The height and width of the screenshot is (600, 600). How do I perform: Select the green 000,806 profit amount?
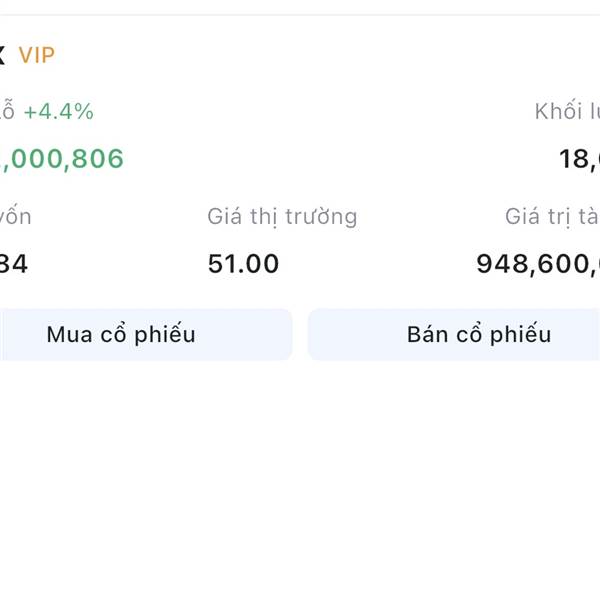click(x=62, y=158)
